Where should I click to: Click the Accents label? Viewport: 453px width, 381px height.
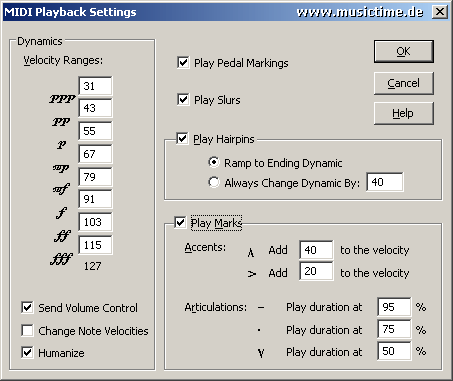click(205, 247)
